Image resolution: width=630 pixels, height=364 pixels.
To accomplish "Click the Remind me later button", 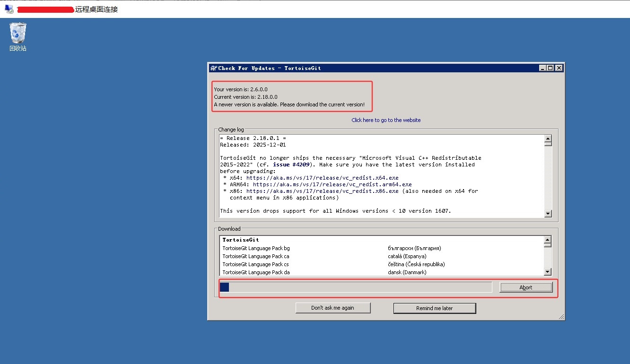I will pyautogui.click(x=434, y=308).
